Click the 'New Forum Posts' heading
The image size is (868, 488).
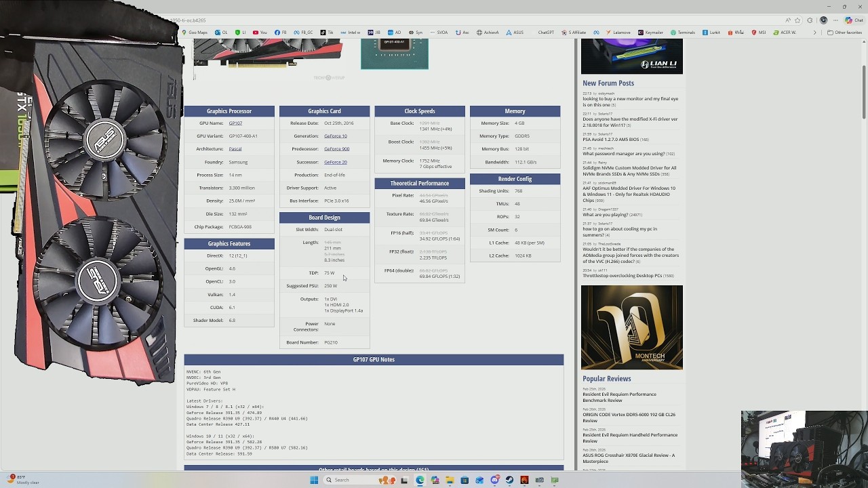click(x=608, y=83)
